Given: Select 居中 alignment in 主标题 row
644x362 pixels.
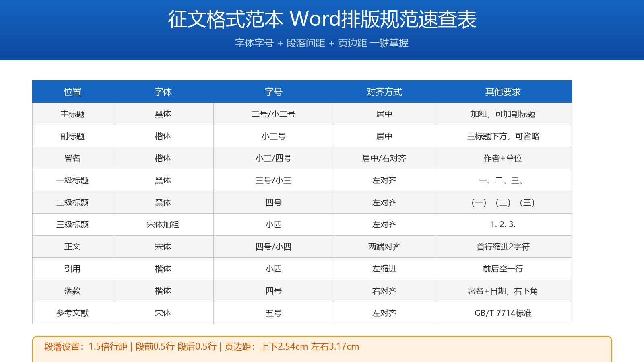Looking at the screenshot, I should [x=384, y=114].
